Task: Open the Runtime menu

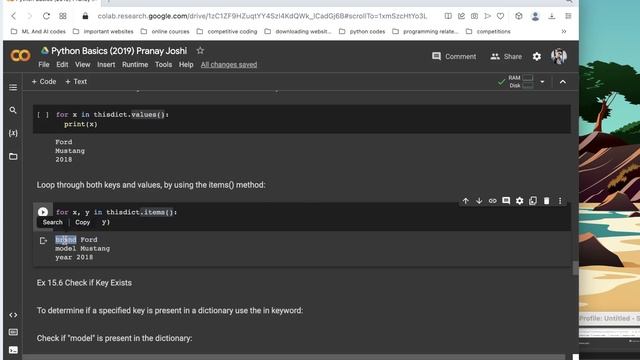Action: click(x=135, y=64)
